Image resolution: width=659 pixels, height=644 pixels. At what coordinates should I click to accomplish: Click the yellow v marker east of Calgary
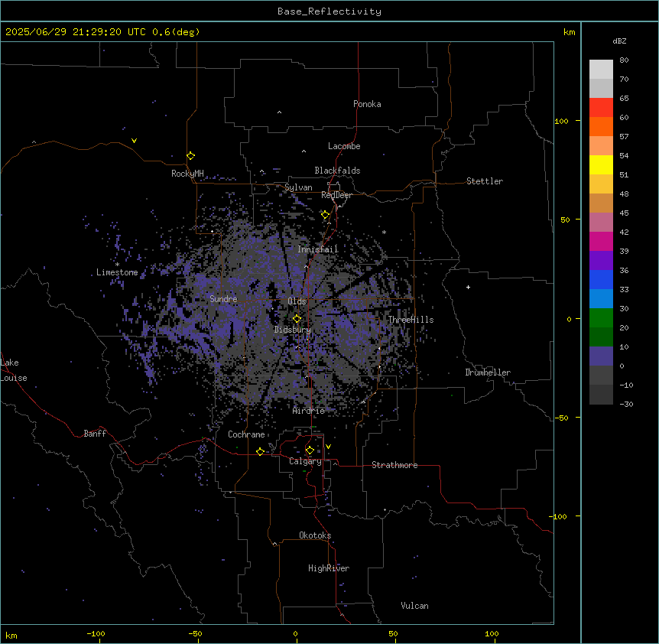click(328, 447)
